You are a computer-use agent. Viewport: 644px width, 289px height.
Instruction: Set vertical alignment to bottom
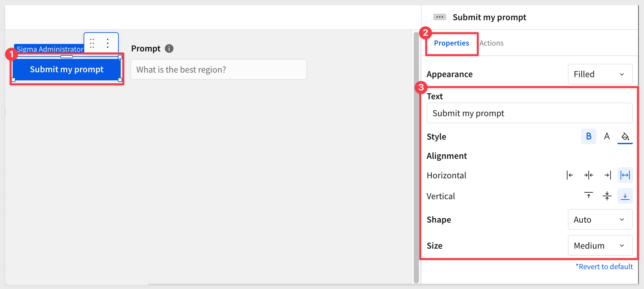click(625, 196)
